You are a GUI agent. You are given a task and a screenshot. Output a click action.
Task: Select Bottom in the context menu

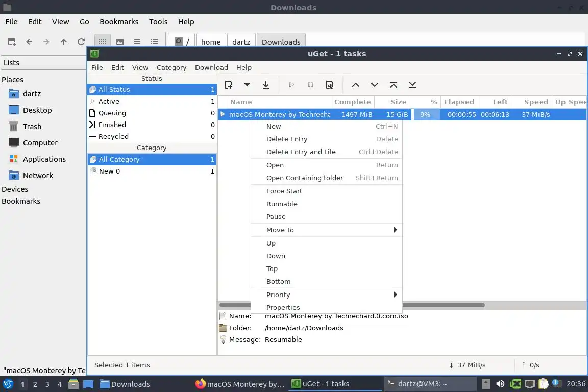coord(326,281)
